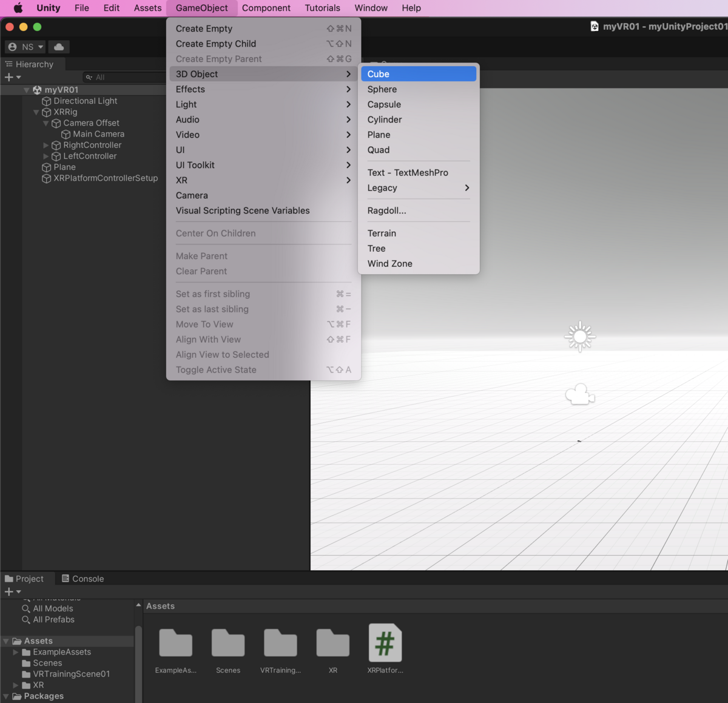
Task: Expand the ExampleAssets folder in tree
Action: click(16, 652)
